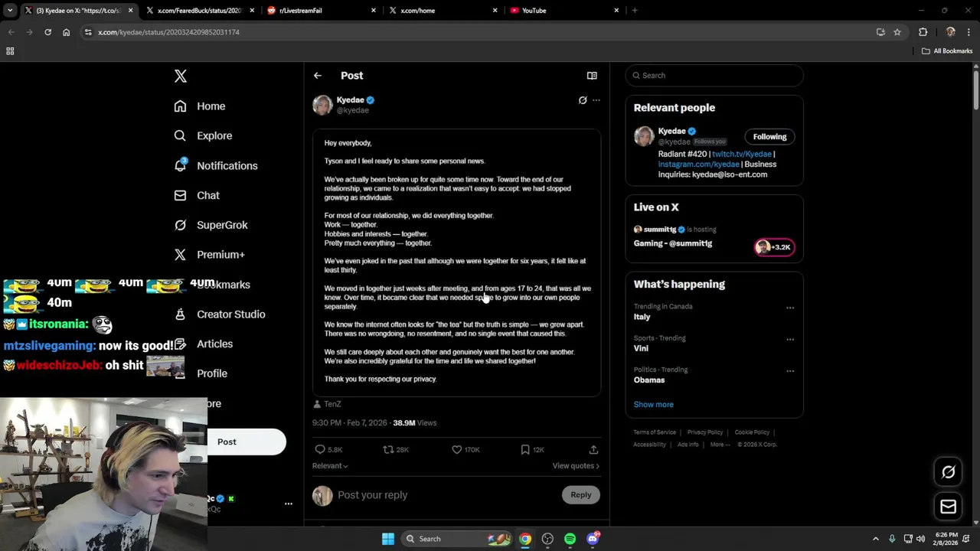Open the All Bookmarks folder
The image size is (980, 551).
[947, 51]
